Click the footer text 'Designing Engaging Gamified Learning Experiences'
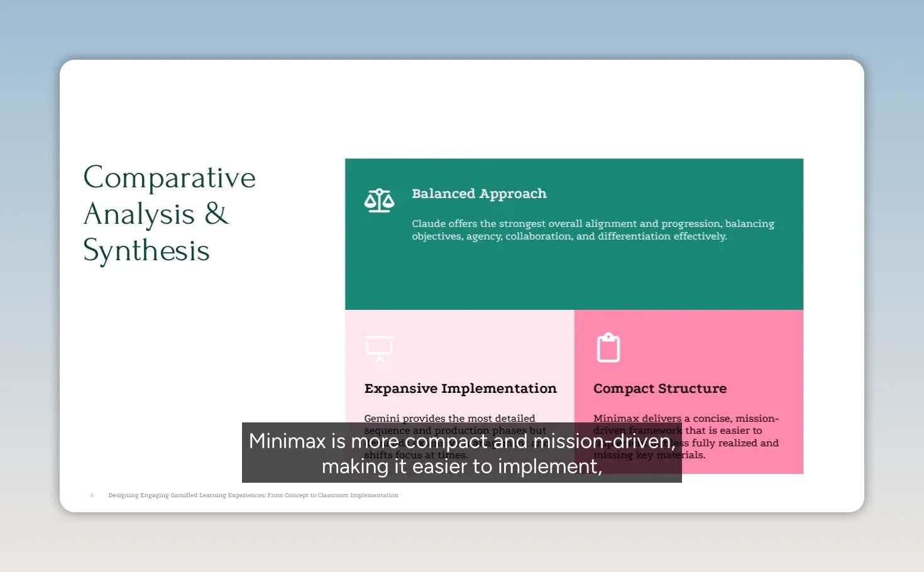The width and height of the screenshot is (924, 572). coord(253,495)
